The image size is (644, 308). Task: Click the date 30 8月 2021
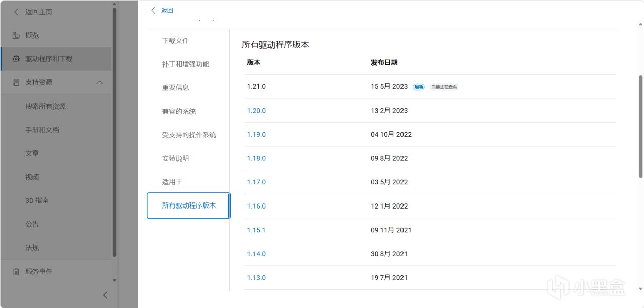pyautogui.click(x=389, y=254)
